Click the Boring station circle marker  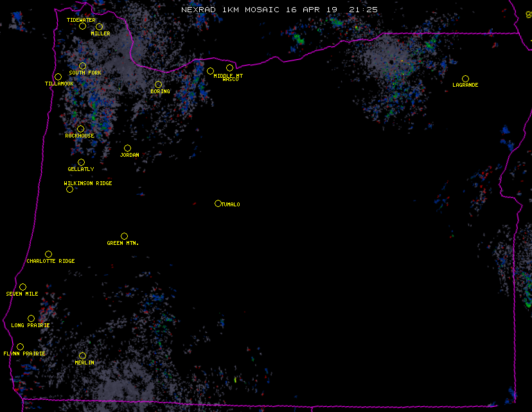click(x=158, y=84)
